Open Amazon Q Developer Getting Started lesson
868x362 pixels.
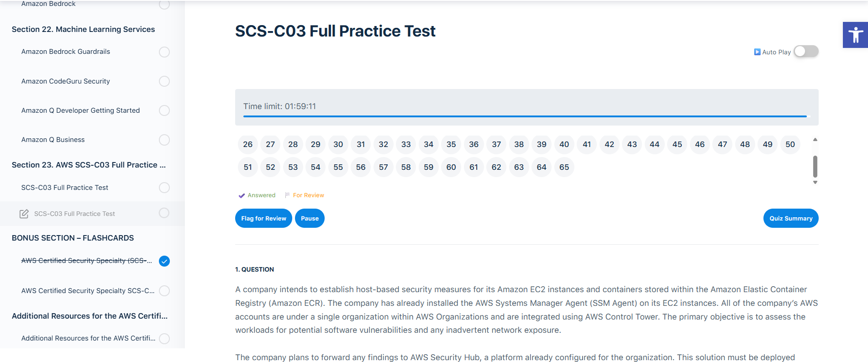80,110
